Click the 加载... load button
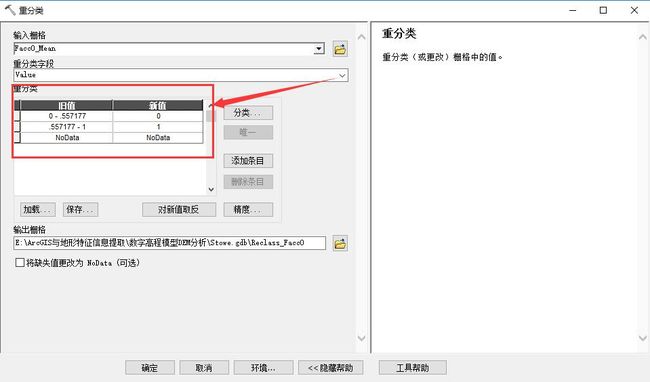Screen dimensions: 650x382 click(x=37, y=210)
